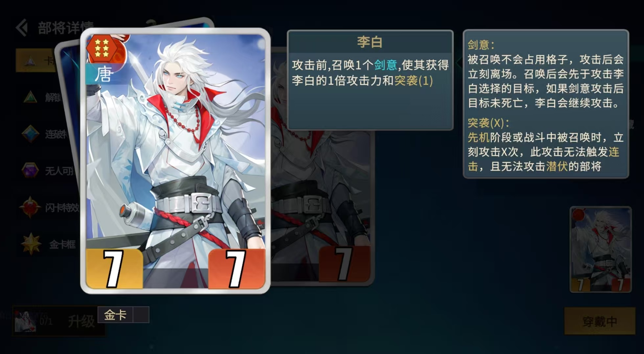
Task: Go back using the left chevron arrow
Action: click(x=22, y=28)
